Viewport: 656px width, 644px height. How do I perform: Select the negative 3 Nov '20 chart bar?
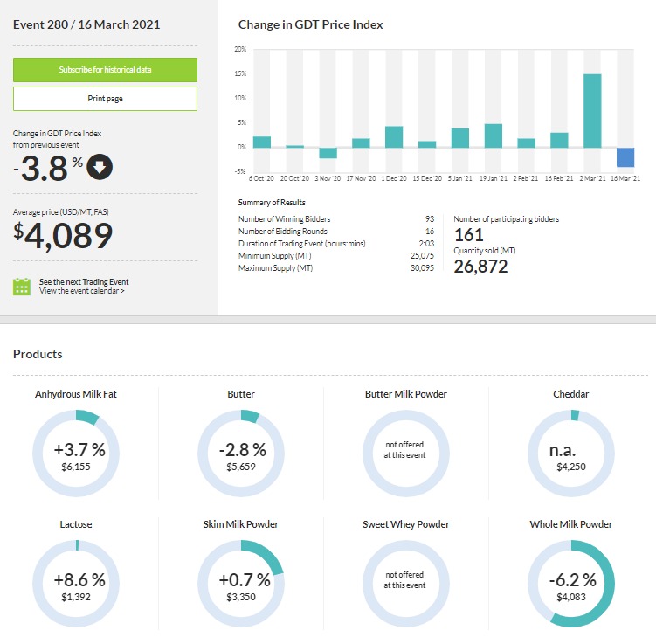(328, 153)
